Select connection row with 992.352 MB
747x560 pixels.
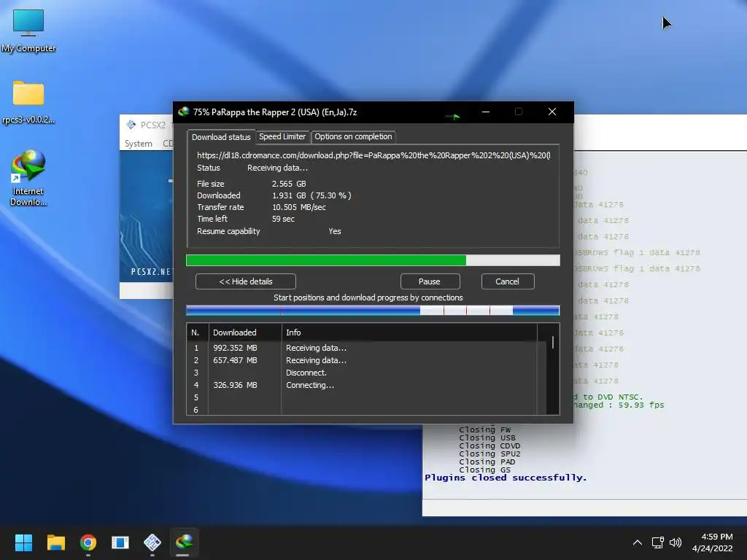366,348
